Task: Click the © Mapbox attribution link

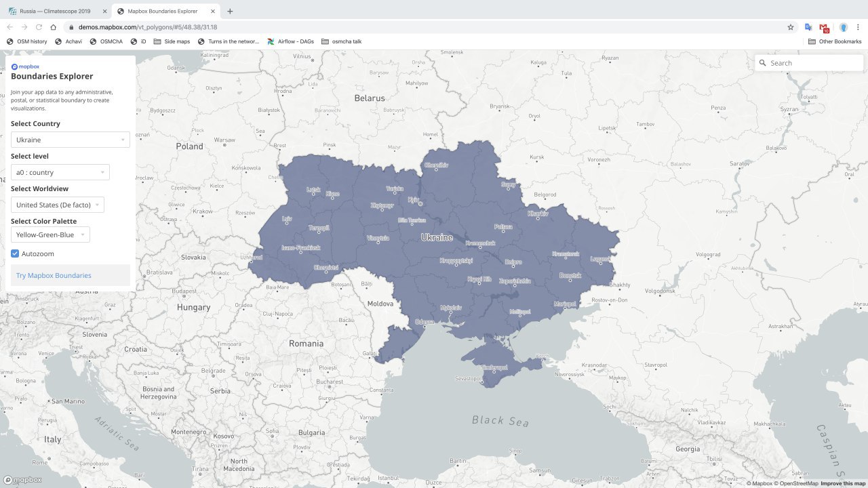Action: [759, 483]
